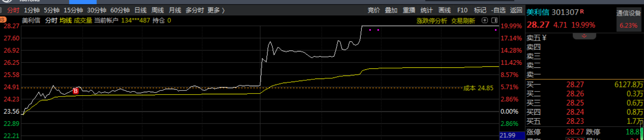
Task: Click the 成本 24.85 cost line label
Action: click(x=478, y=88)
